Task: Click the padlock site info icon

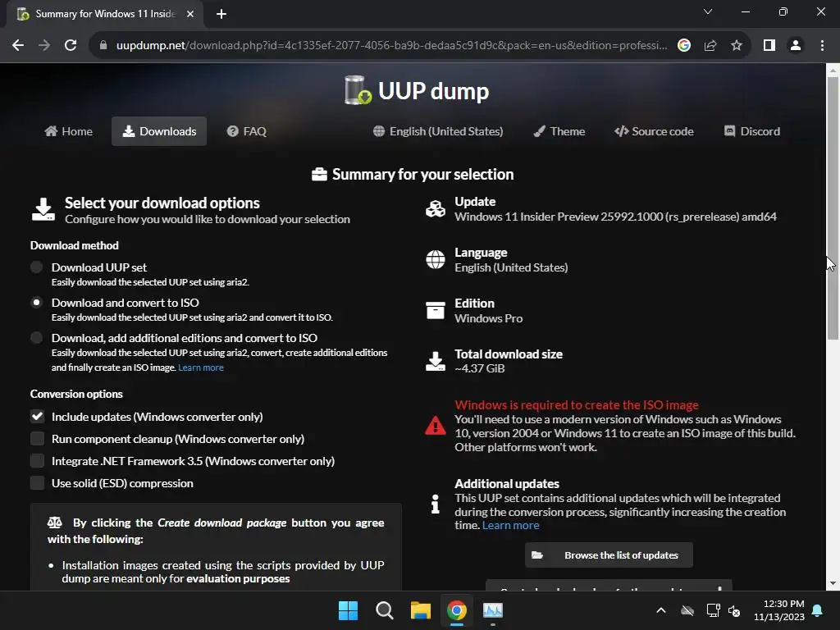Action: [103, 46]
